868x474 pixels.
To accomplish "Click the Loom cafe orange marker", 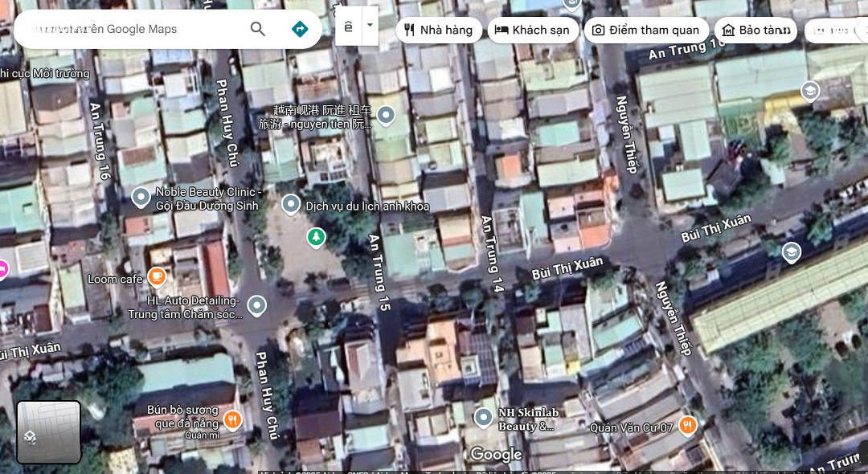I will coord(157,278).
